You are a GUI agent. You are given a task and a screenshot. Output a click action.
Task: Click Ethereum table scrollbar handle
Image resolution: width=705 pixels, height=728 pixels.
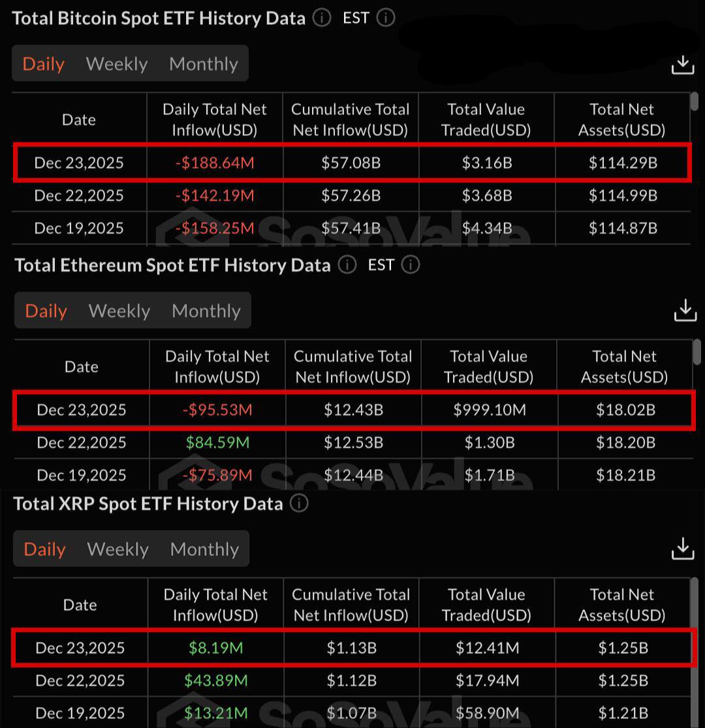tap(697, 353)
